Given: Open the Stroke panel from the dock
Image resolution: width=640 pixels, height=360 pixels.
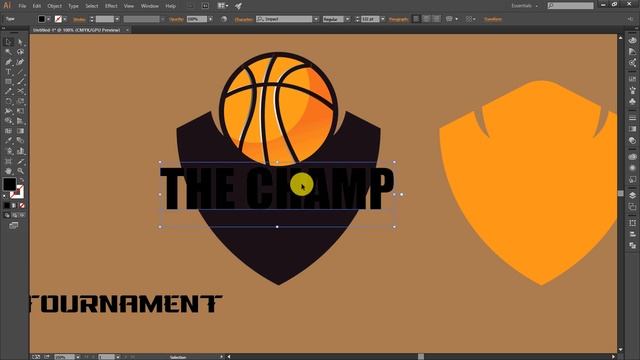Looking at the screenshot, I should click(x=632, y=118).
